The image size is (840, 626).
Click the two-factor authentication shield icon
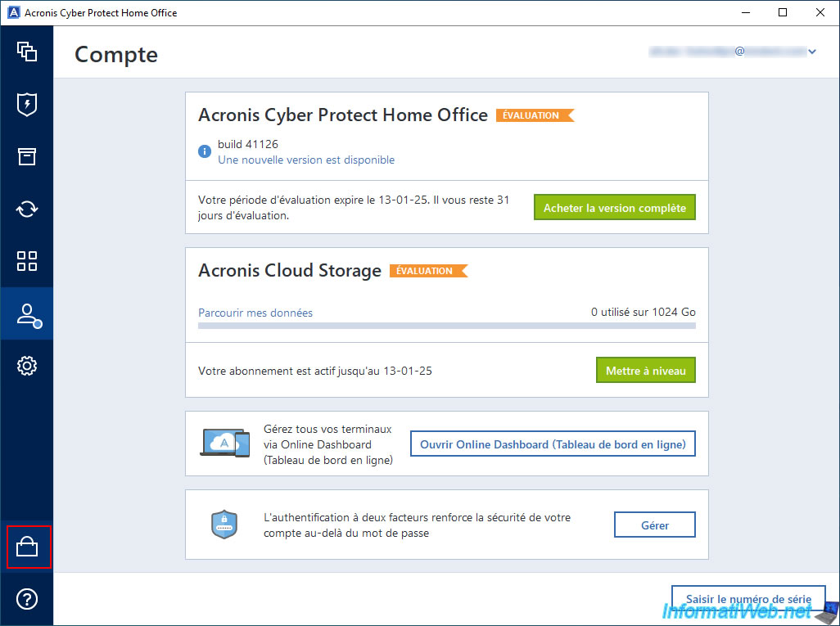point(224,525)
